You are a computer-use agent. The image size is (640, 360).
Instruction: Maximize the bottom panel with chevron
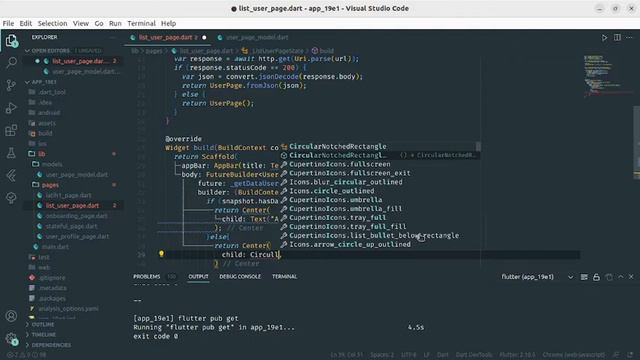tap(620, 277)
